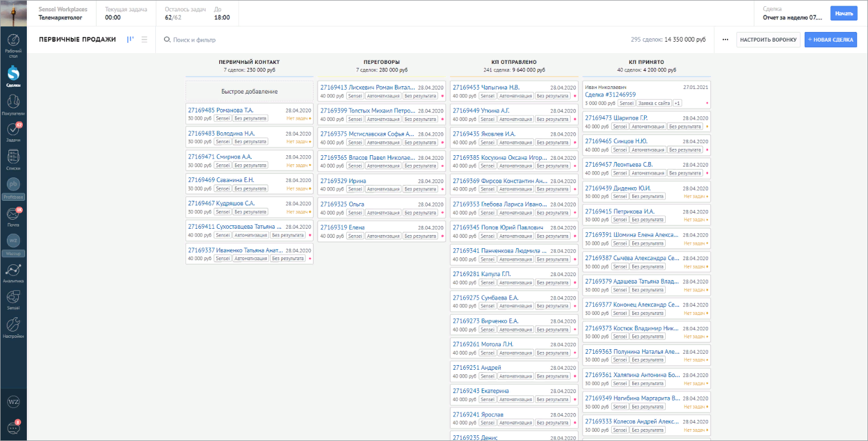This screenshot has width=868, height=441.
Task: Open deal 27169411 Сухоставцева Татьяна
Action: coord(235,226)
